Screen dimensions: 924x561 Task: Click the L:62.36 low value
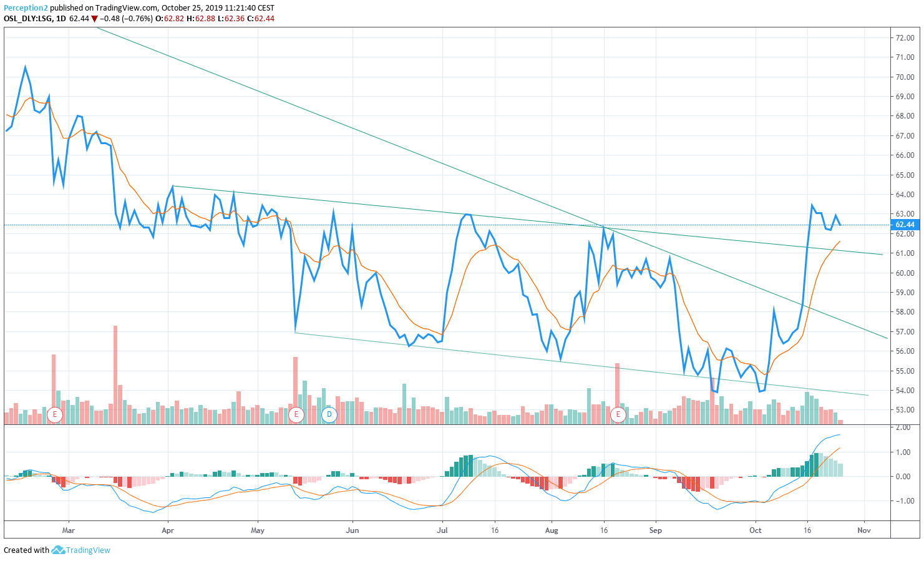click(231, 19)
